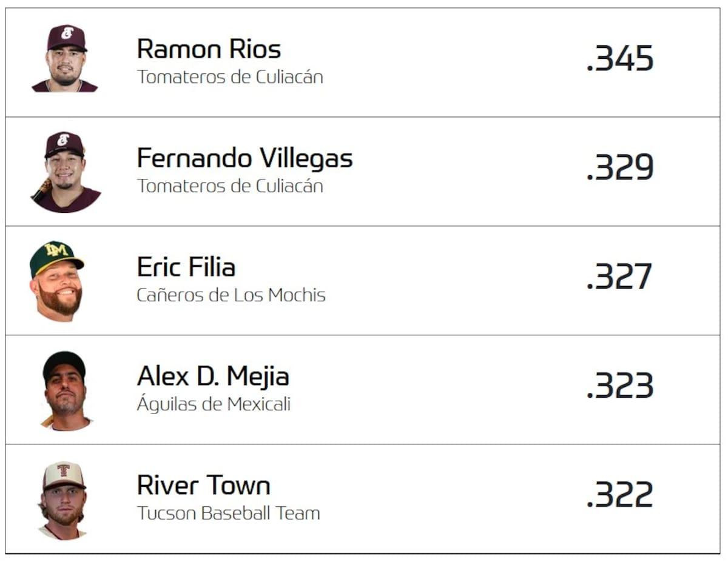Screen dimensions: 728x562
Task: Open the Fernando Villegas player photo
Action: click(65, 171)
